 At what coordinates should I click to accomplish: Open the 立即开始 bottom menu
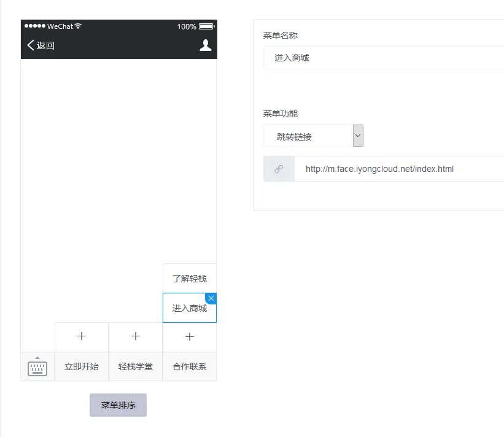click(x=82, y=367)
